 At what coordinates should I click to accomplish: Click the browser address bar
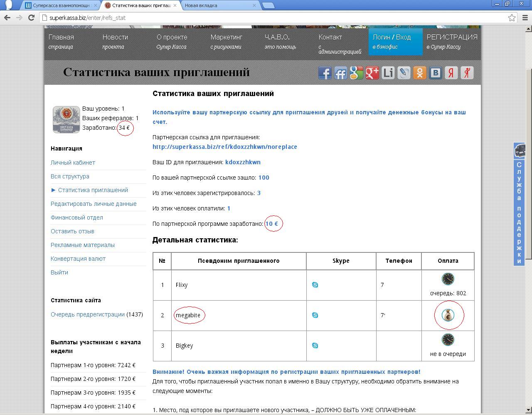tap(274, 17)
